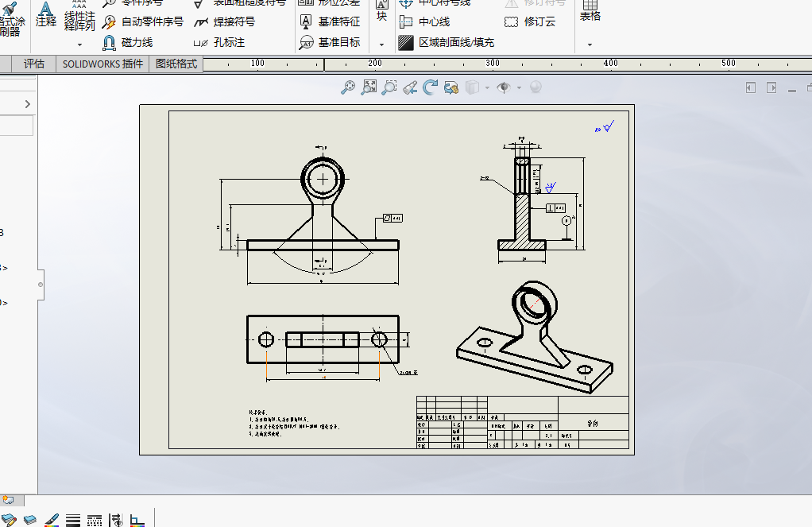Toggle Hide/Show Items eye icon
Image resolution: width=812 pixels, height=527 pixels.
coord(504,87)
